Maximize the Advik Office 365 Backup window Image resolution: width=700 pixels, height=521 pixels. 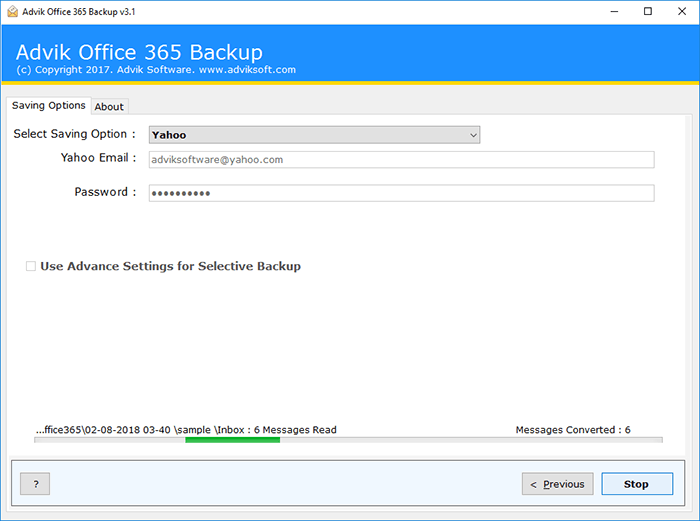point(648,12)
